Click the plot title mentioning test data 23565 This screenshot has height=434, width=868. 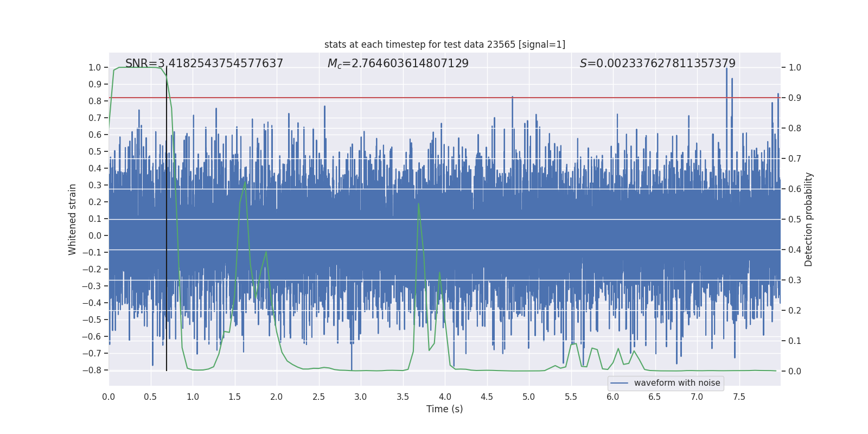(x=445, y=44)
